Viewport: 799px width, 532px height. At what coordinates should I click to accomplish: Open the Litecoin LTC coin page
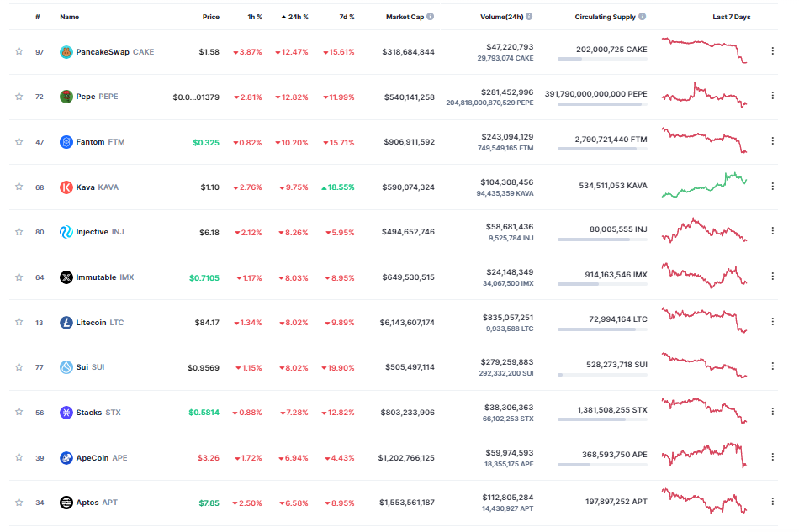(x=100, y=322)
